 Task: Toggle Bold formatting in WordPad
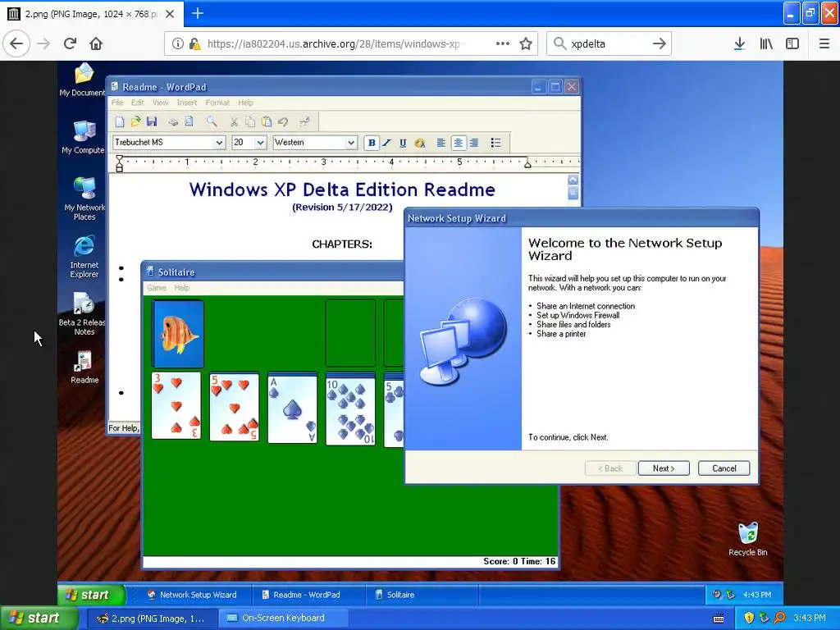coord(372,143)
